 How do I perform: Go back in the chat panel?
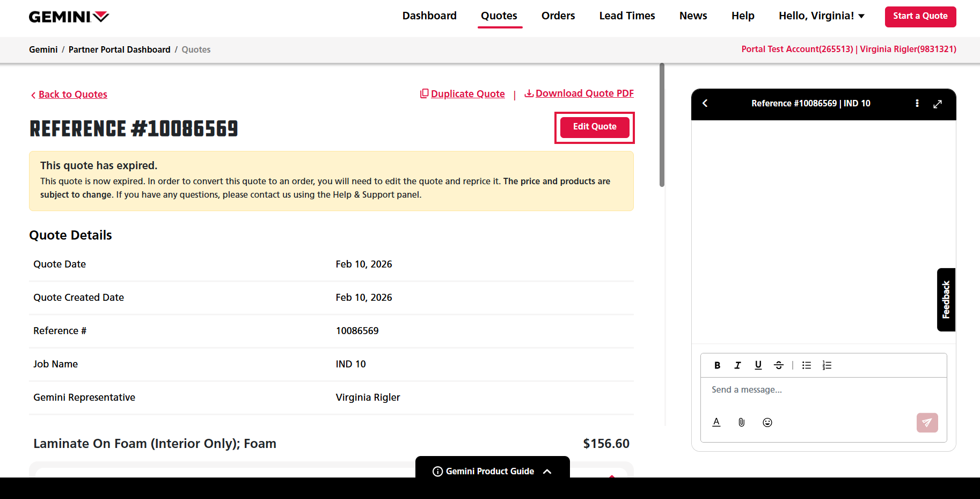click(x=705, y=104)
